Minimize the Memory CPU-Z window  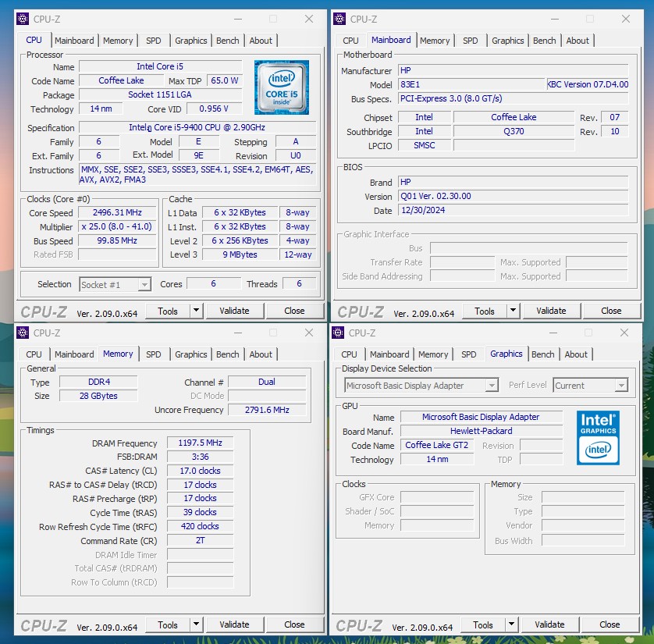pyautogui.click(x=238, y=333)
